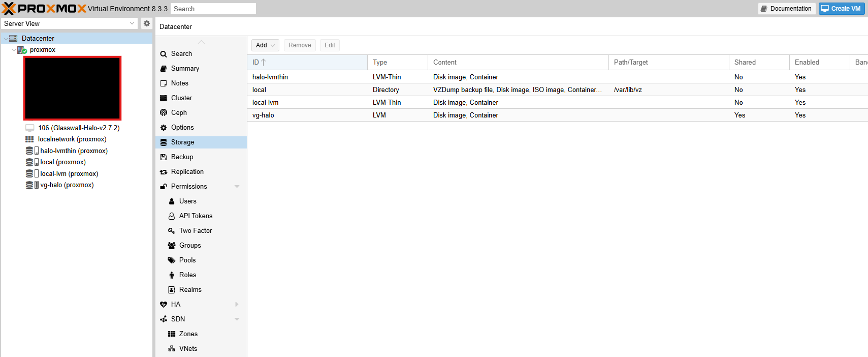Sort by the Path/Target column header
Viewport: 868px width, 357px height.
[669, 62]
